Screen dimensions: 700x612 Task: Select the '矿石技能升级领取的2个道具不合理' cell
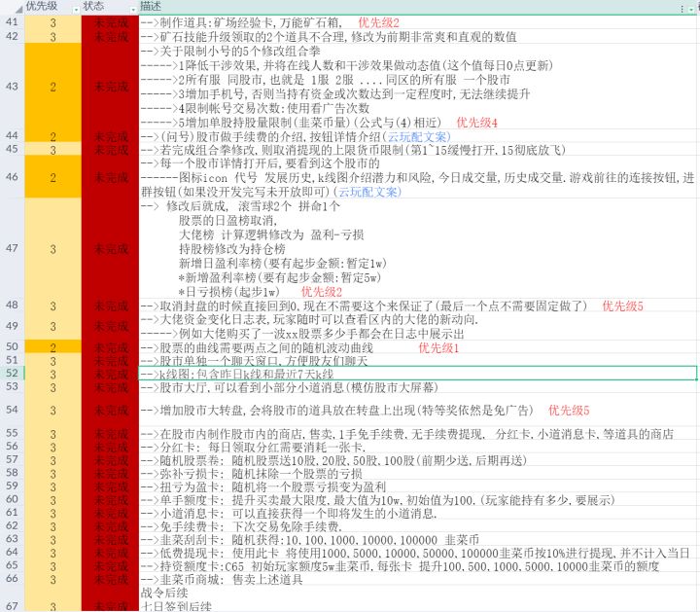pos(419,36)
